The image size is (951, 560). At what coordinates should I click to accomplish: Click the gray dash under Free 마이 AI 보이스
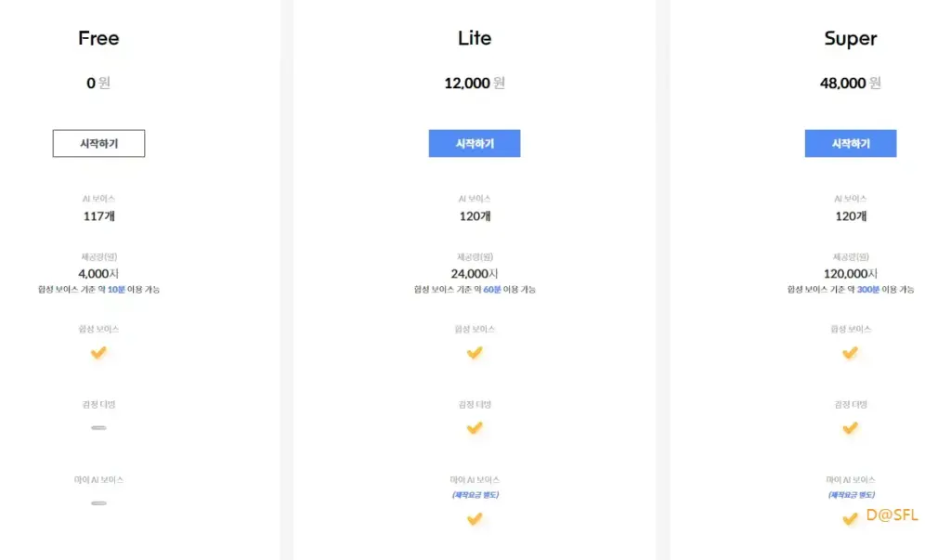[x=98, y=503]
